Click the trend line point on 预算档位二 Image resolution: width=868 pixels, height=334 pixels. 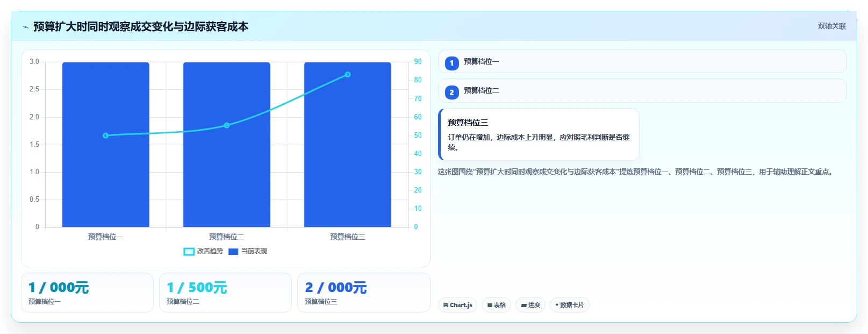226,125
